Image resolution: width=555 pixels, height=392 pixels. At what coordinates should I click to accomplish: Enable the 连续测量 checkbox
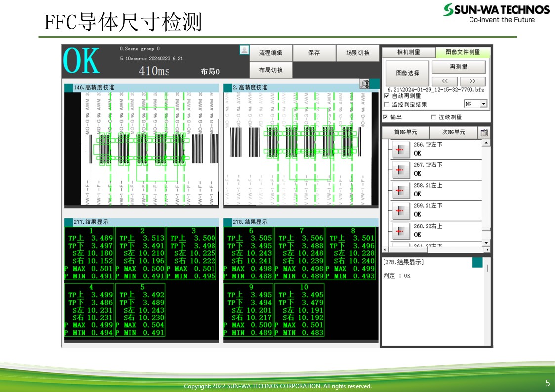[434, 117]
